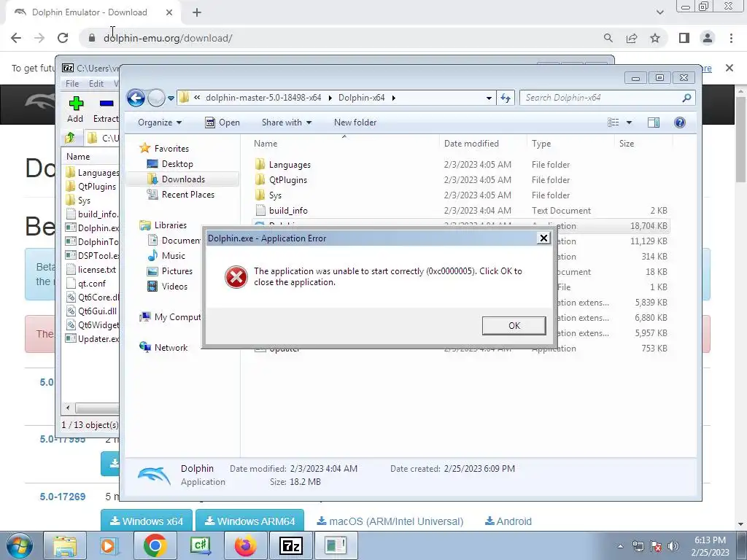This screenshot has width=747, height=560.
Task: Change the Explorer view icon
Action: (613, 122)
